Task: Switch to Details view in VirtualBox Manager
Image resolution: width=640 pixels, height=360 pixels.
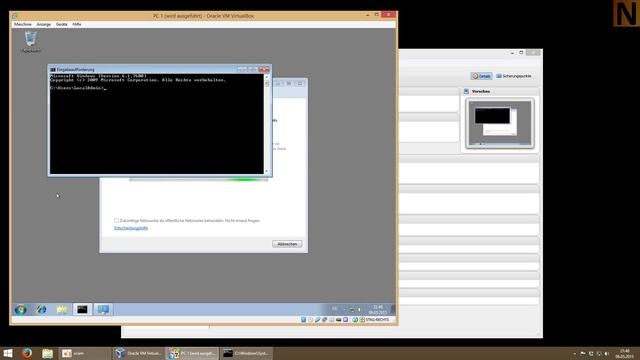Action: pos(481,76)
